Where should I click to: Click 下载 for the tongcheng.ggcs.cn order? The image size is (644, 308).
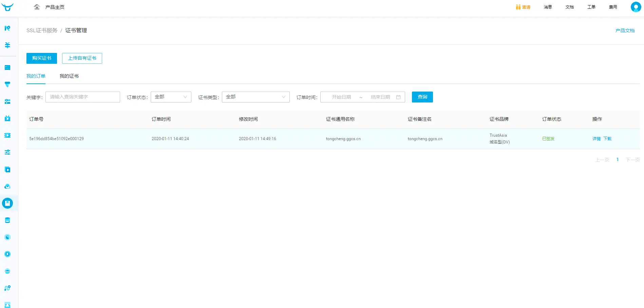pos(607,139)
